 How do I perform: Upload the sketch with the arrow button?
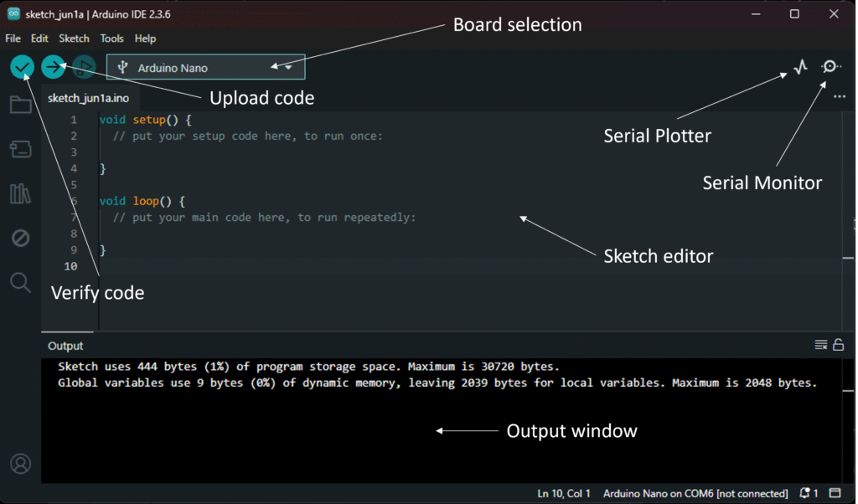click(54, 67)
